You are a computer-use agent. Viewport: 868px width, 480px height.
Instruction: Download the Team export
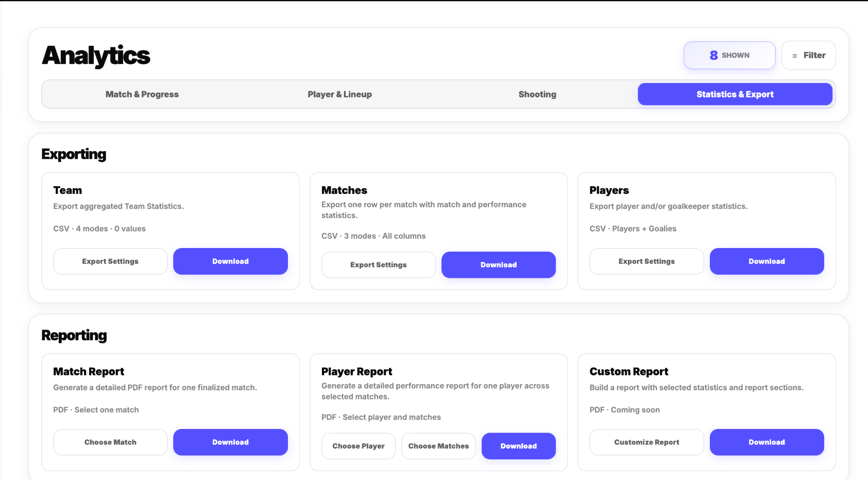click(x=230, y=261)
